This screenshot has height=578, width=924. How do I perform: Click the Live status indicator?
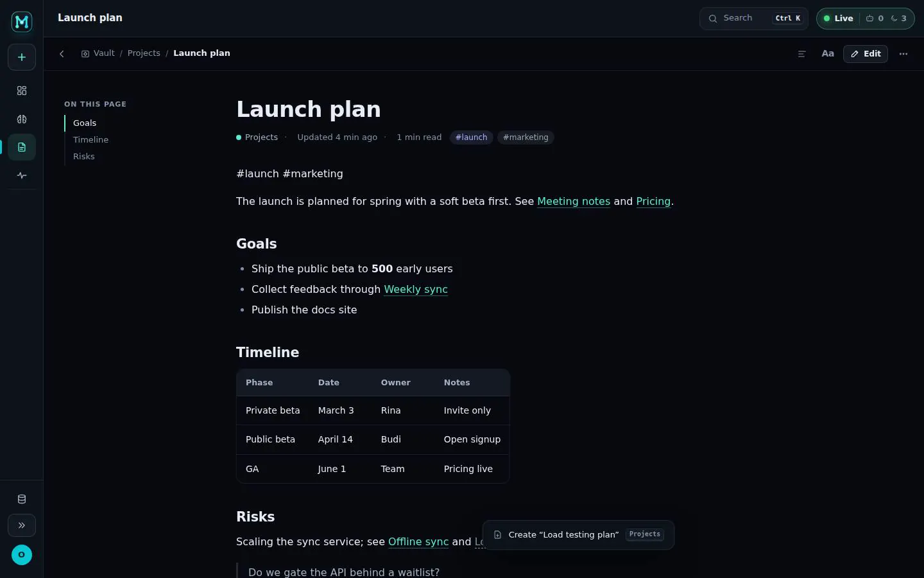pyautogui.click(x=838, y=18)
